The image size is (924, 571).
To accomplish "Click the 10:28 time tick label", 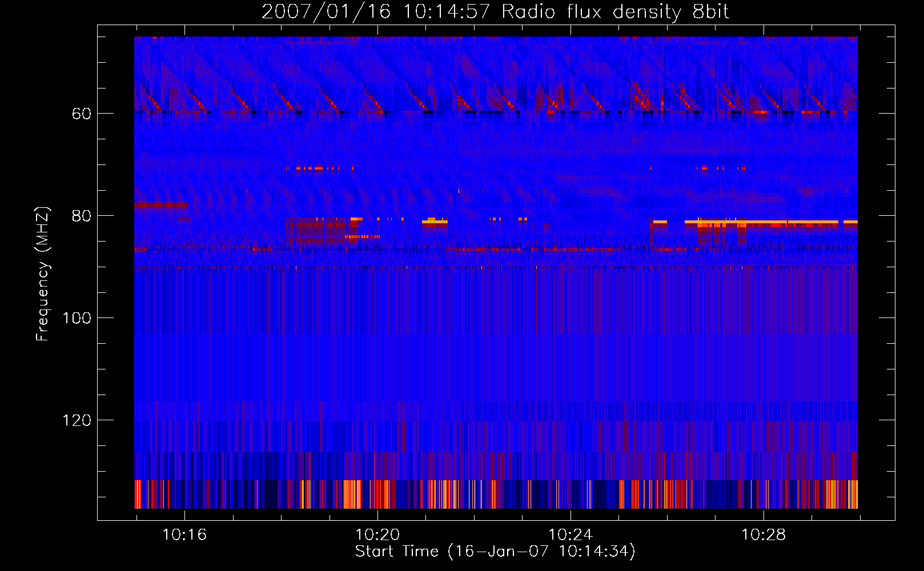I will click(x=764, y=535).
